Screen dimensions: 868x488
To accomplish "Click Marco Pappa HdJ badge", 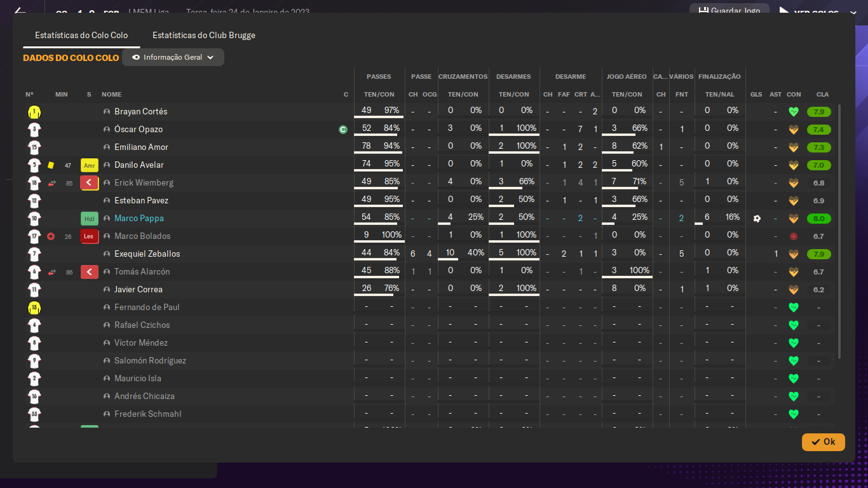I will [x=90, y=219].
